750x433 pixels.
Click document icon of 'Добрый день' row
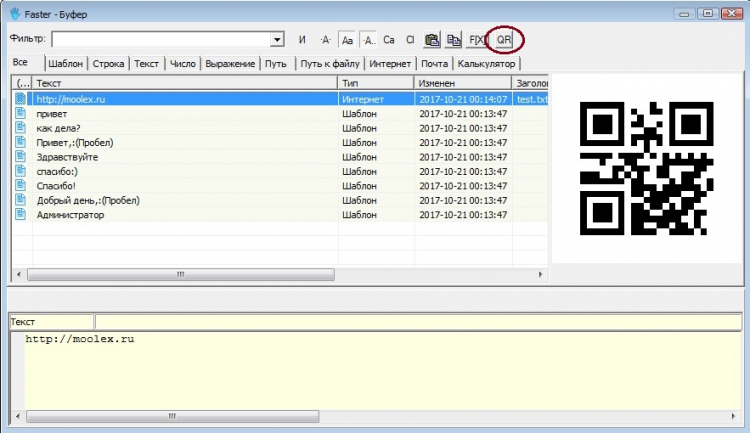pos(20,199)
